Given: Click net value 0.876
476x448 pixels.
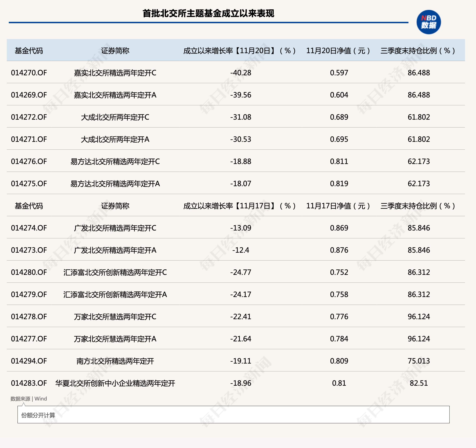Looking at the screenshot, I should coord(339,250).
